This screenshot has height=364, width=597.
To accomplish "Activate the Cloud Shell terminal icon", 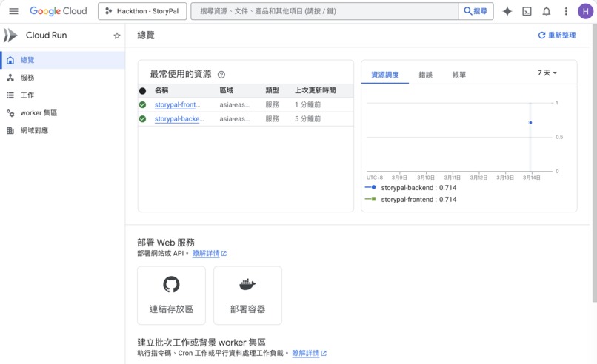I will (527, 11).
